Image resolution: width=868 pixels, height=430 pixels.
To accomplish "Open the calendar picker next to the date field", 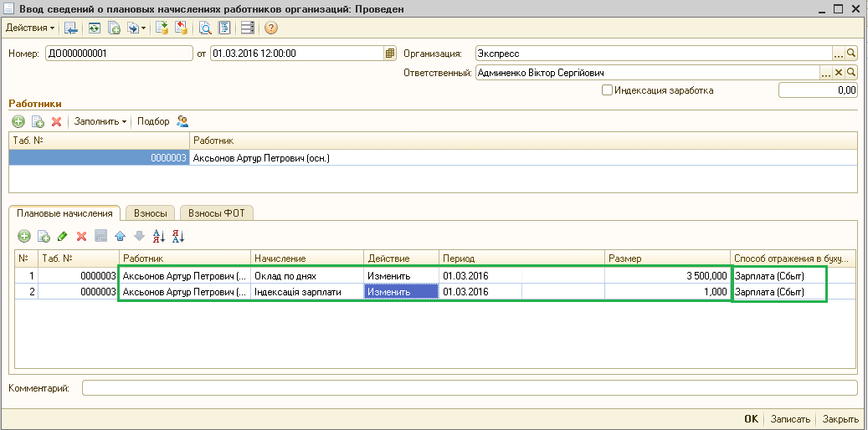I will point(390,54).
